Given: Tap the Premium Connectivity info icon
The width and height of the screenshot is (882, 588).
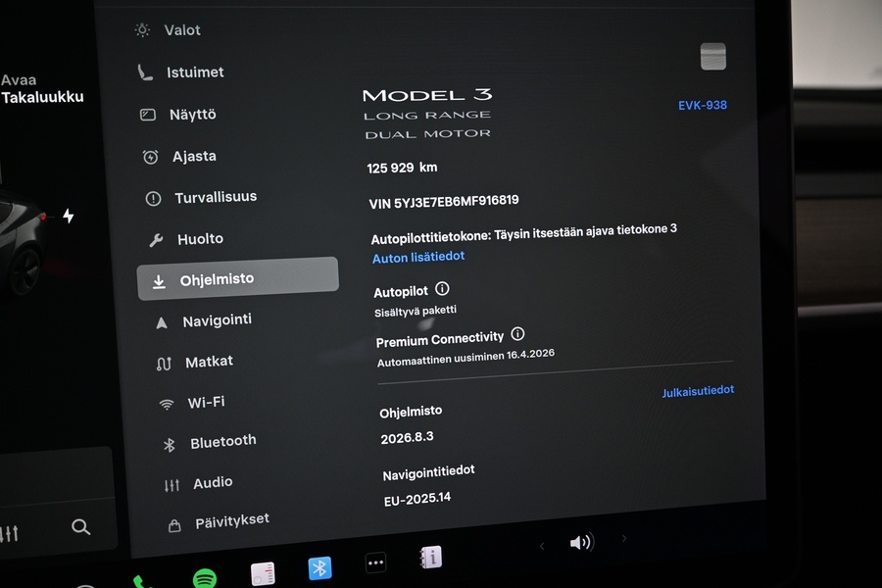Looking at the screenshot, I should pyautogui.click(x=517, y=334).
